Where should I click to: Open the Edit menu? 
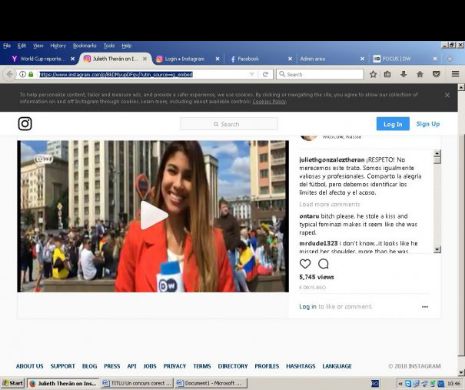[x=22, y=46]
